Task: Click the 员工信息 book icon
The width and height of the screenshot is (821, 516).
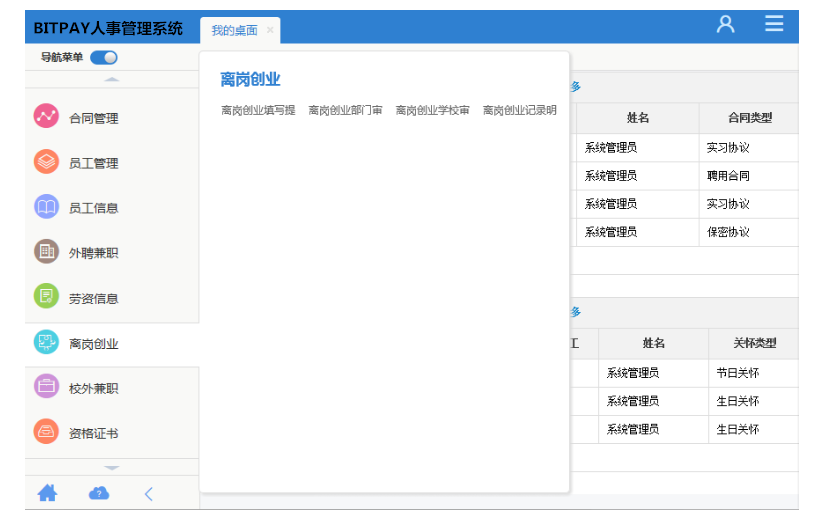Action: [x=46, y=206]
